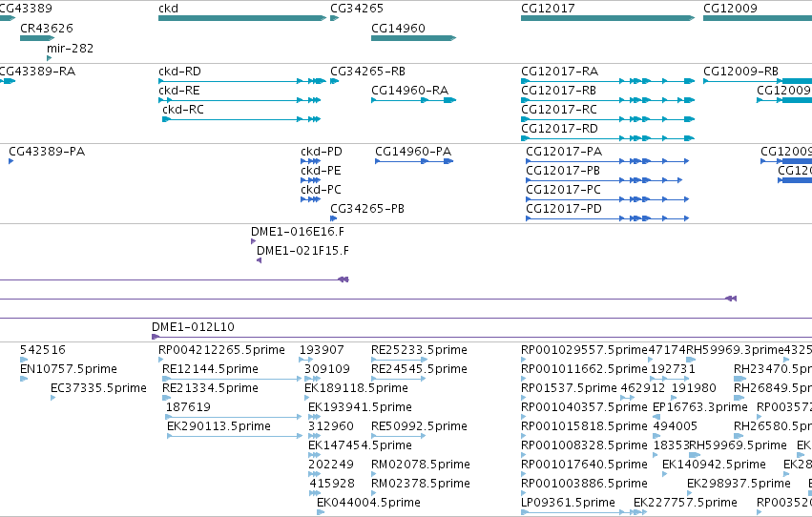The width and height of the screenshot is (812, 517).
Task: Click EST 187619
Action: coord(234,417)
